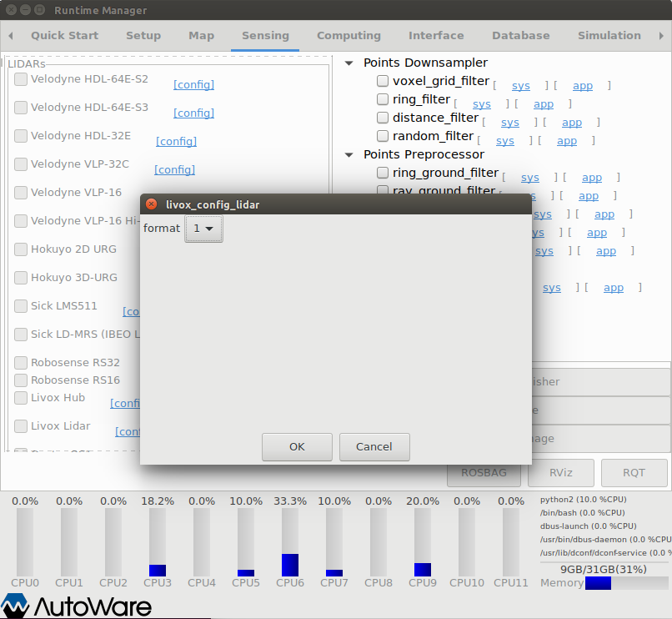The width and height of the screenshot is (672, 619).
Task: Collapse the Points Downsampler section
Action: coord(349,63)
